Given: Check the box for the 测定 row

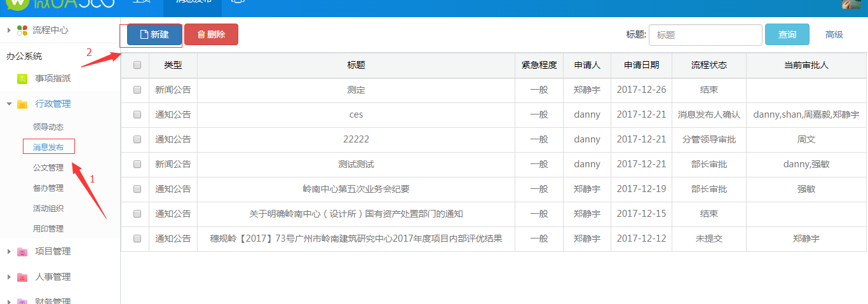Looking at the screenshot, I should point(137,90).
